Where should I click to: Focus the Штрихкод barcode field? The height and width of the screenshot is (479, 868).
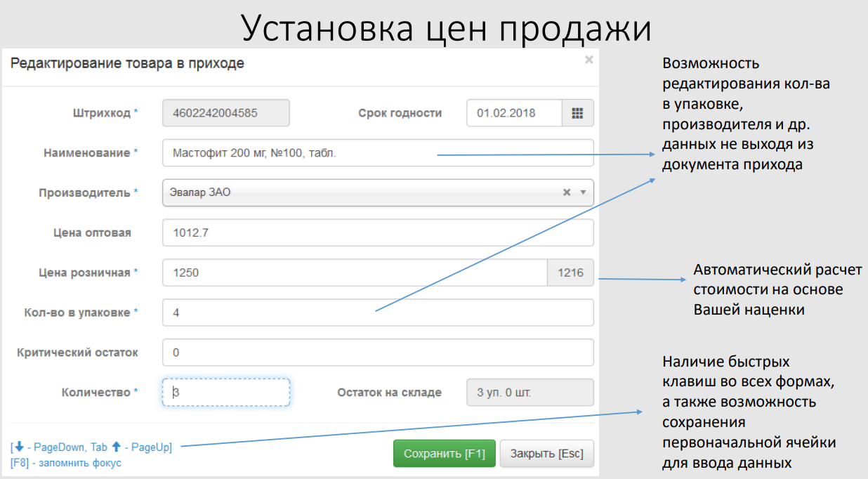tap(225, 113)
